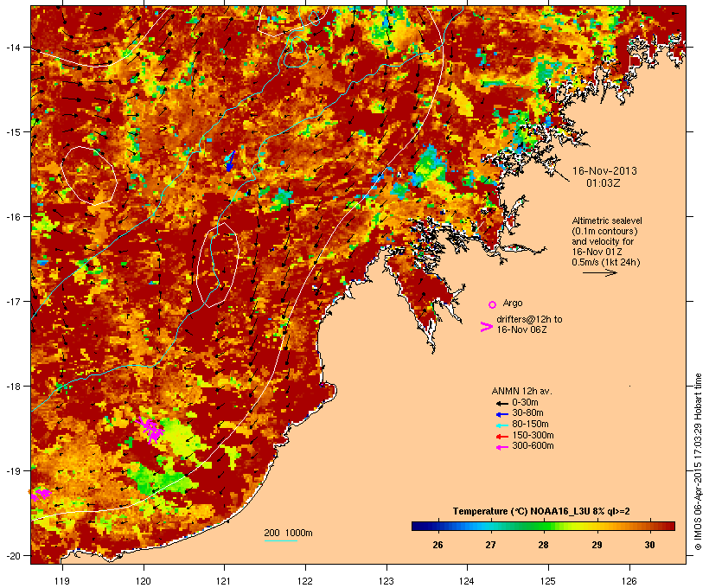The image size is (709, 588).
Task: Click the longitude axis label 123
Action: [x=386, y=581]
